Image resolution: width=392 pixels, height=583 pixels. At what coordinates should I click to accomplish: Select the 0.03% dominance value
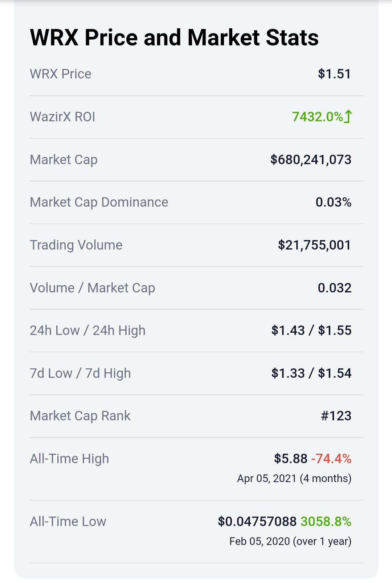pos(333,202)
